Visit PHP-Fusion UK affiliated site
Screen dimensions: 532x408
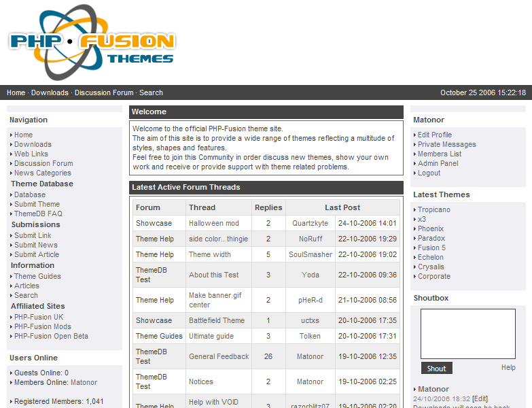(39, 317)
